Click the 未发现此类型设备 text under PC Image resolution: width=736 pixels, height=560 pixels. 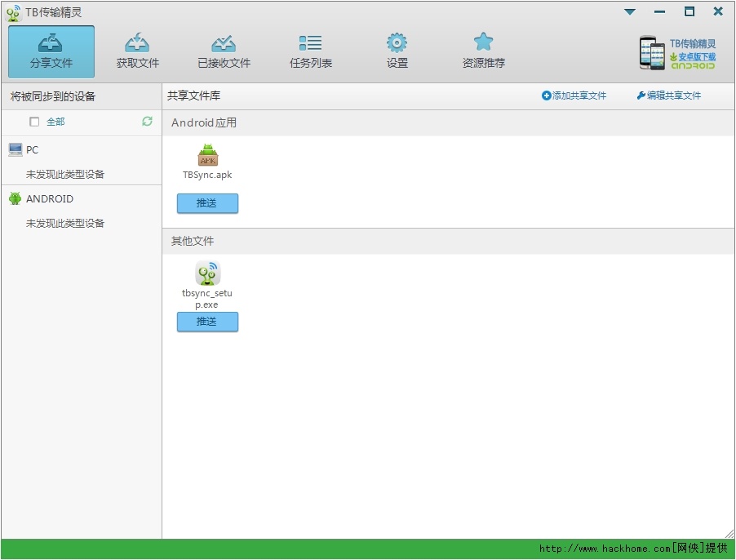coord(64,175)
